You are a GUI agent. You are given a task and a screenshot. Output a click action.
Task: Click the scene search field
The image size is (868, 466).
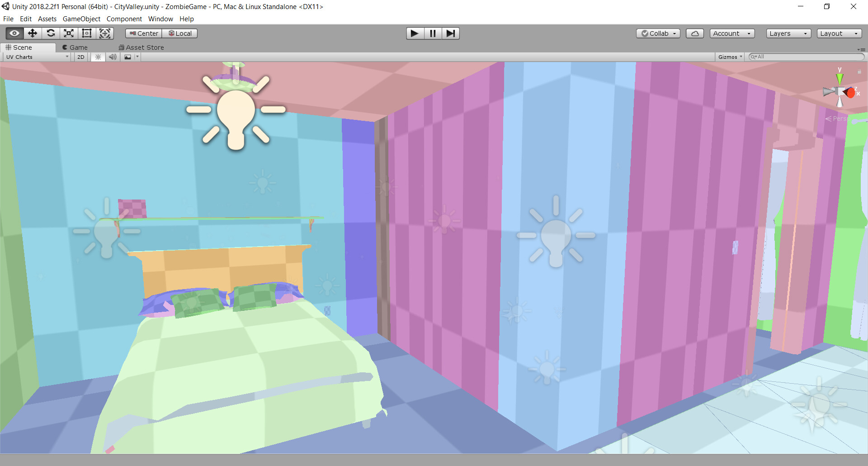pyautogui.click(x=805, y=57)
